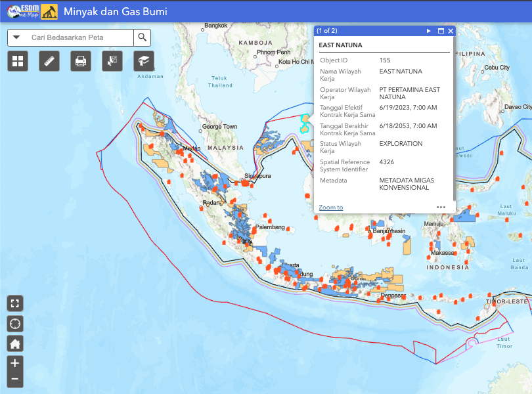
Task: Open the graduation cap help widget
Action: (x=144, y=61)
